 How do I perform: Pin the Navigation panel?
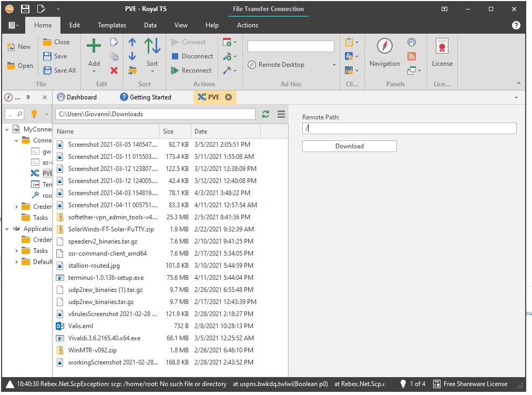click(x=28, y=97)
